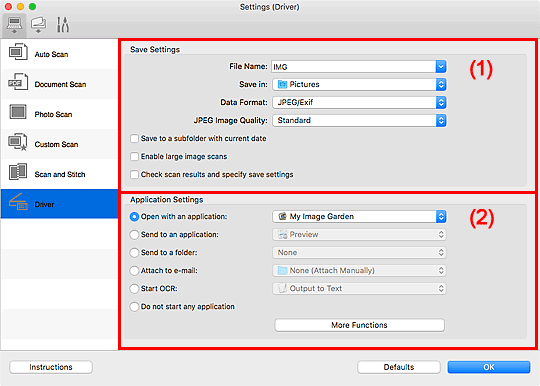Screen dimensions: 540x386
Task: Open the Save in Pictures dropdown
Action: tap(359, 84)
